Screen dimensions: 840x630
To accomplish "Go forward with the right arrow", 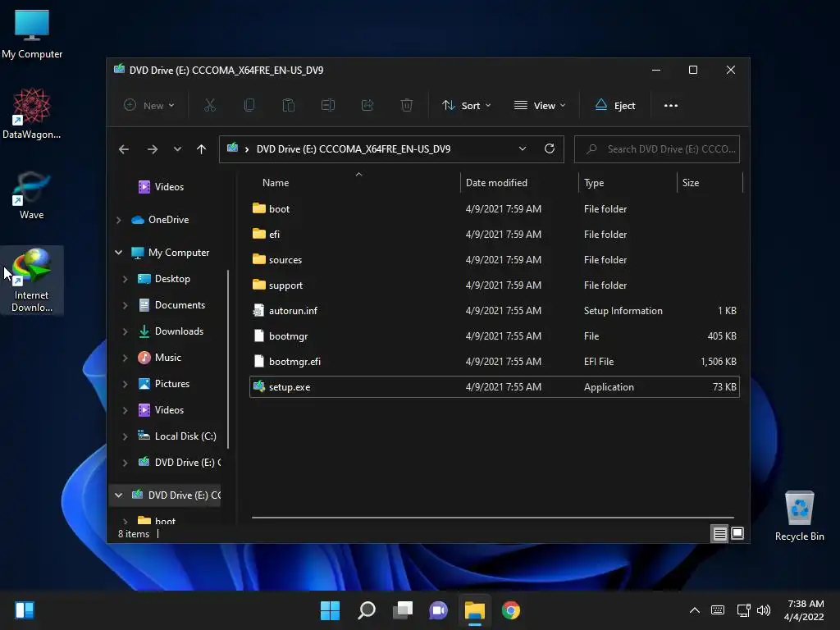I will 152,149.
